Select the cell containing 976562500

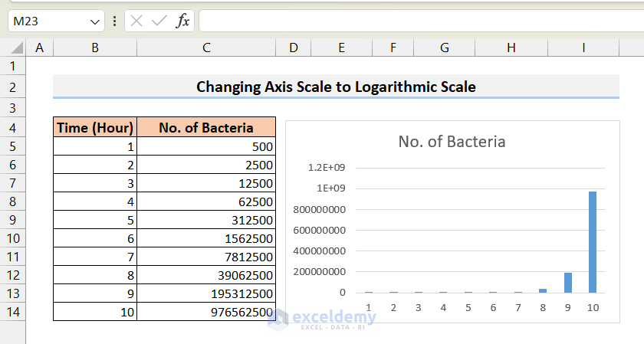tap(206, 313)
